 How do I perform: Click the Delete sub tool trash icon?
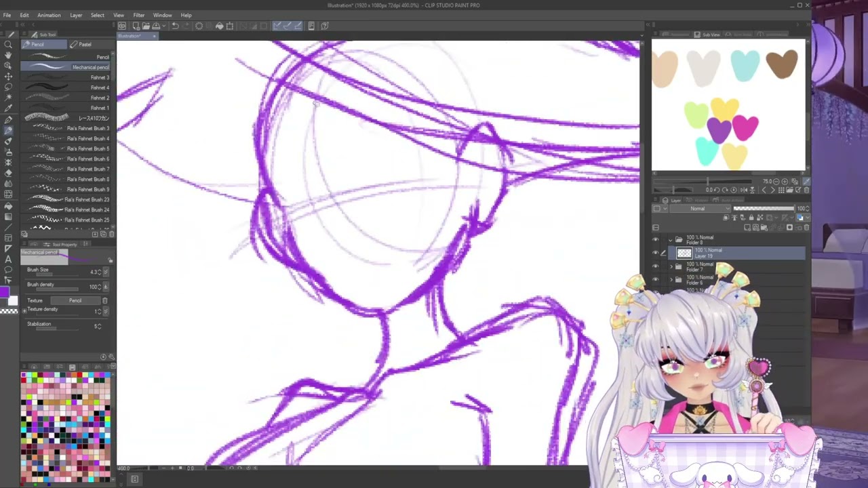[x=112, y=234]
